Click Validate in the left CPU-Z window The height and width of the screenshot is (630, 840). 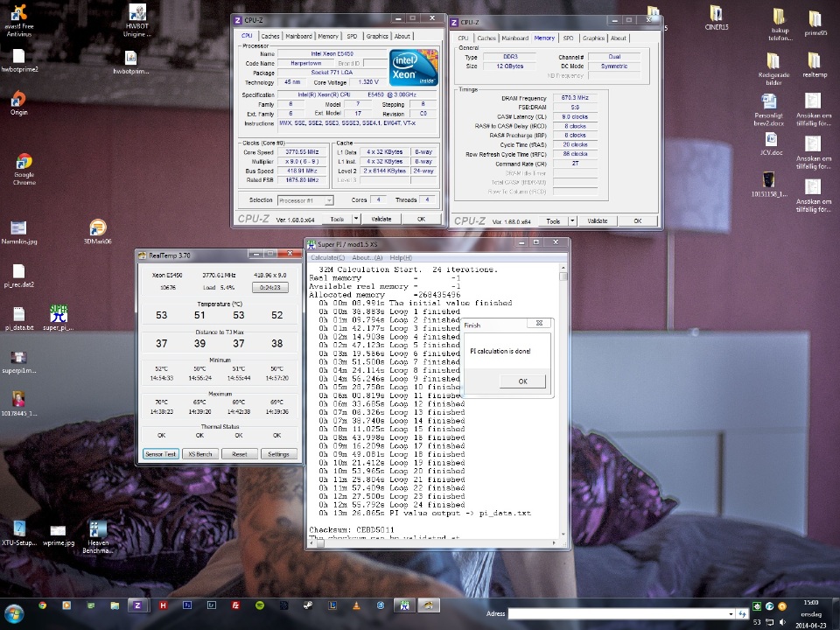(x=381, y=219)
